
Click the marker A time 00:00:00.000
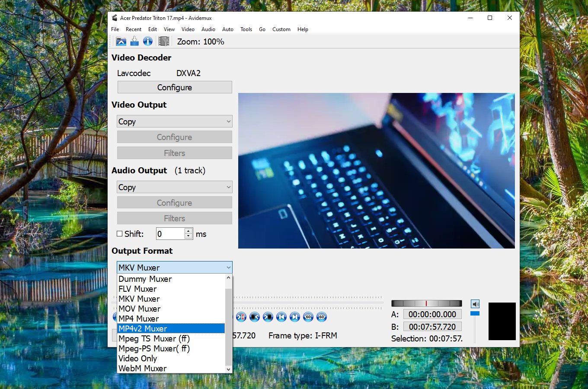click(432, 314)
